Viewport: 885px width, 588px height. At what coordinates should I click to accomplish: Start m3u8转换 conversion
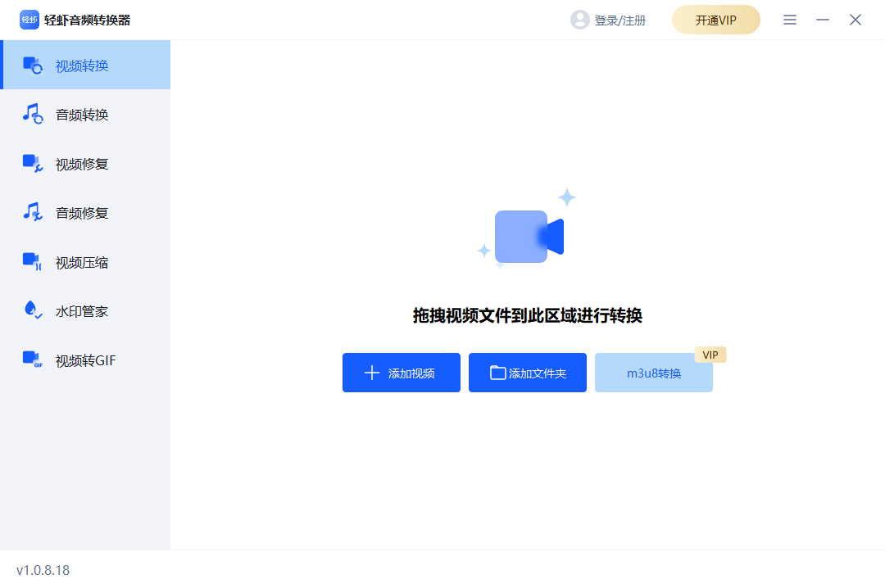click(653, 373)
